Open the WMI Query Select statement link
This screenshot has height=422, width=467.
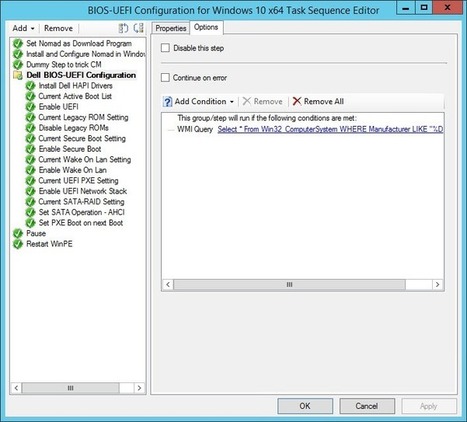[x=330, y=129]
